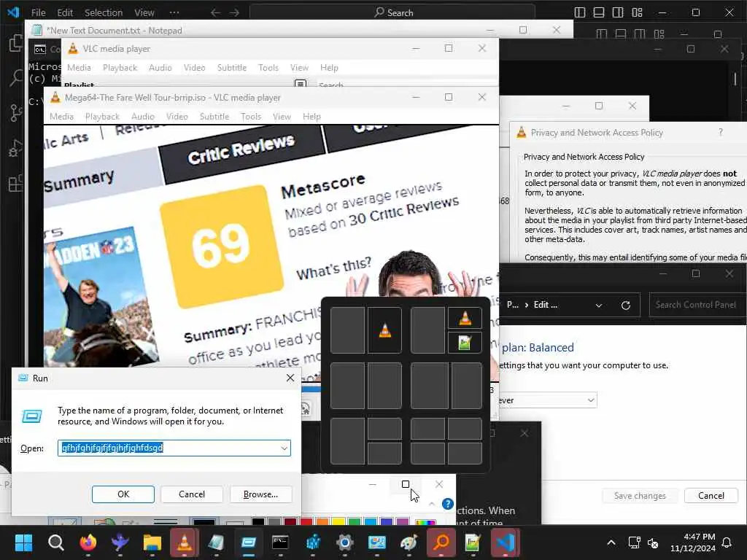Screen dimensions: 747x560
Task: Open Tools menu in Mega64 VLC window
Action: click(x=251, y=117)
